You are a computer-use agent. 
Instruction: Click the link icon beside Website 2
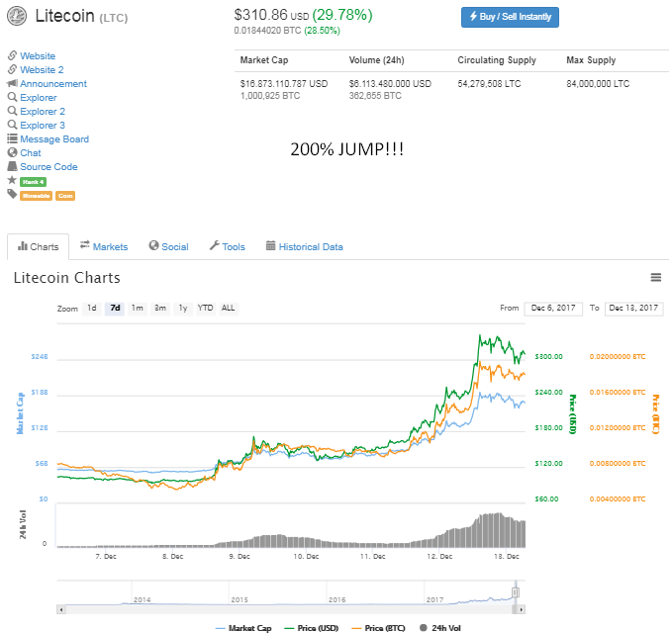(12, 69)
